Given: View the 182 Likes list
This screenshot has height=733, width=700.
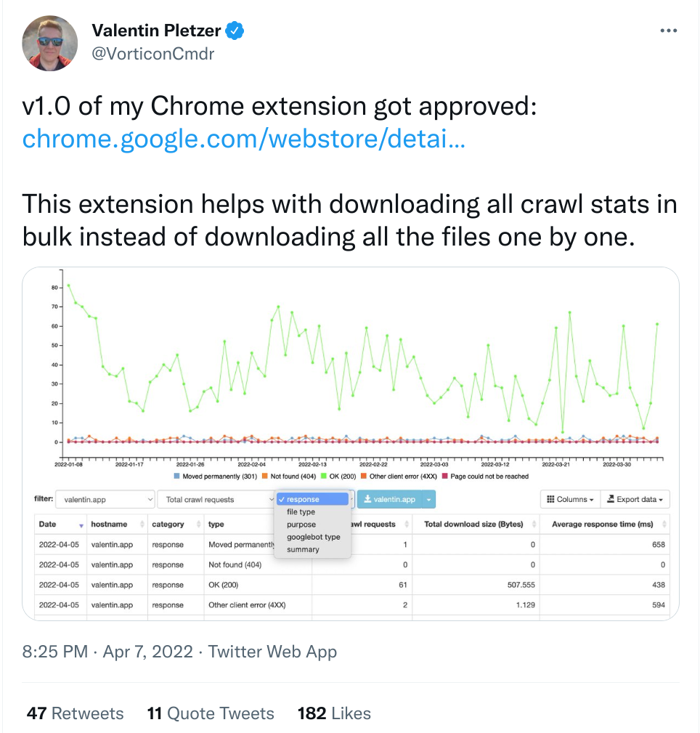Looking at the screenshot, I should pos(334,713).
